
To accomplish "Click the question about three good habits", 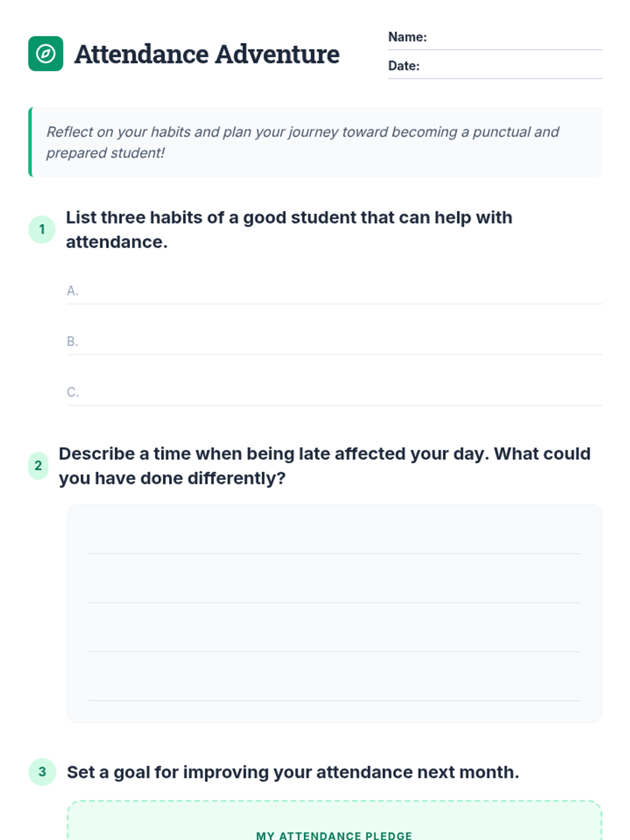I will pos(289,229).
